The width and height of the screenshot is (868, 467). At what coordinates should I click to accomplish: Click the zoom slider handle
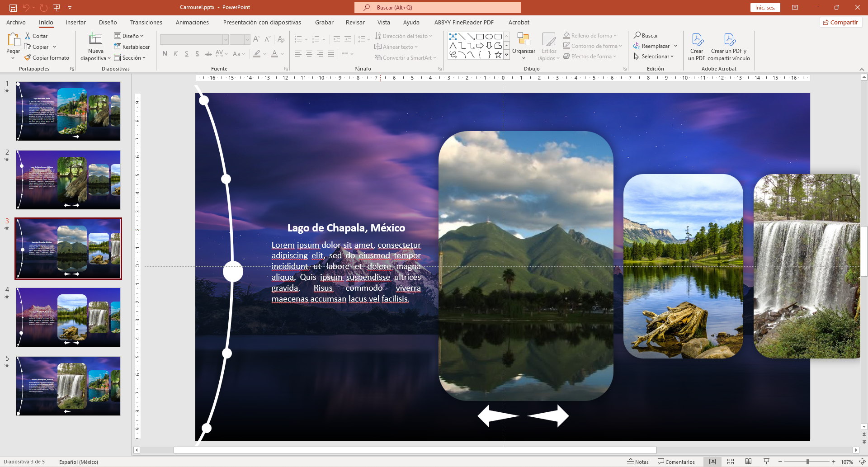point(807,462)
